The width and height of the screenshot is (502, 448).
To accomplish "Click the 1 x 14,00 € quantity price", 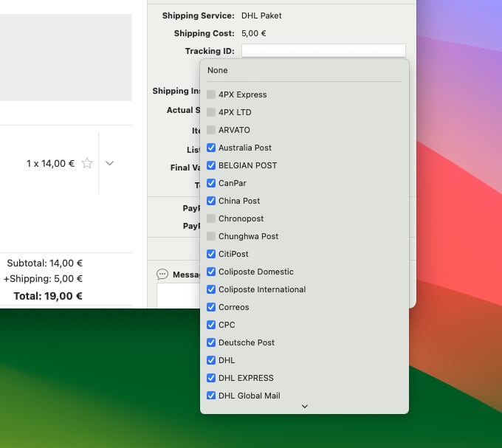I will [x=50, y=164].
